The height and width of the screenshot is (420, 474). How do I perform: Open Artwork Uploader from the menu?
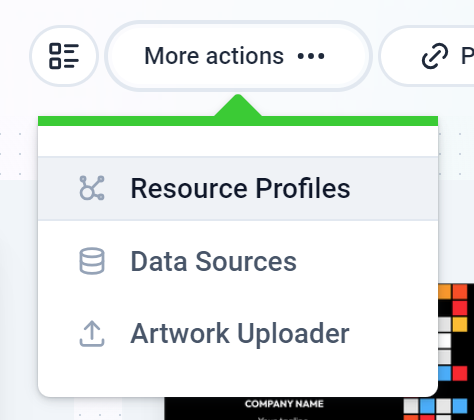(238, 334)
